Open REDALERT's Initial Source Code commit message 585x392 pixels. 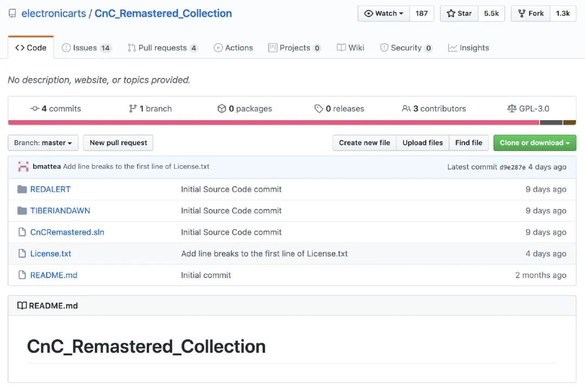point(231,190)
